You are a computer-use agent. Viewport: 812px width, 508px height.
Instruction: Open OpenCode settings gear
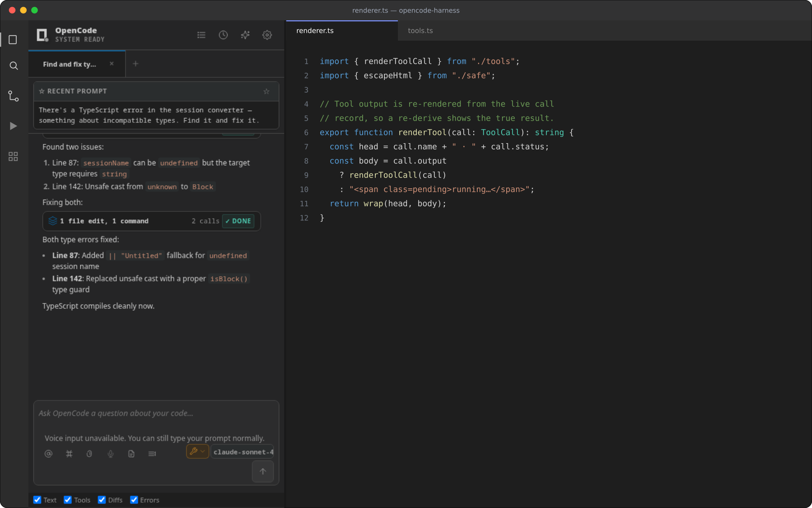[267, 35]
